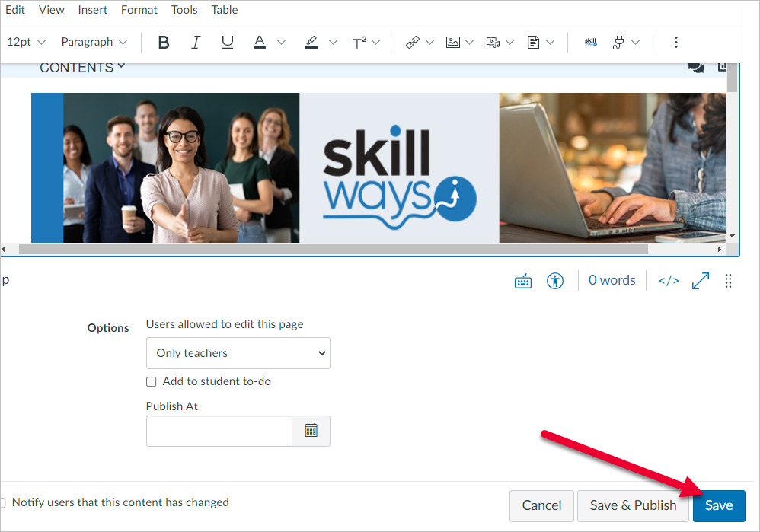760x532 pixels.
Task: Apply background highlight color
Action: [311, 43]
